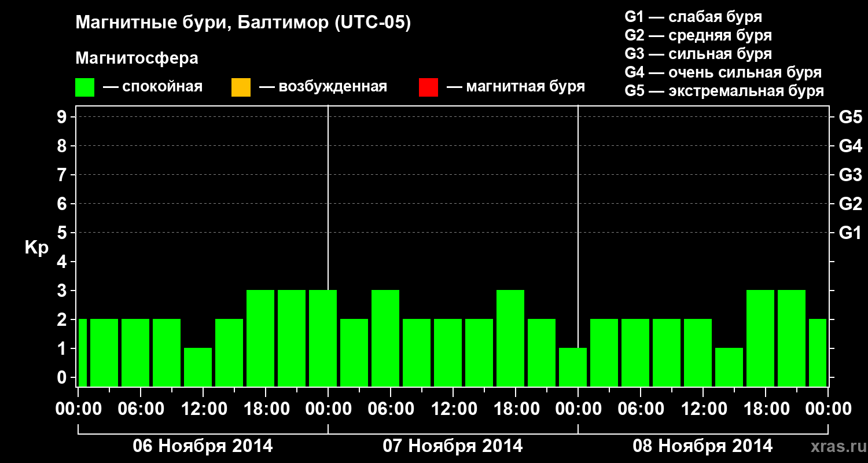Click the 'G1 — слабая буря' legend line
868x463 pixels.
[x=693, y=17]
